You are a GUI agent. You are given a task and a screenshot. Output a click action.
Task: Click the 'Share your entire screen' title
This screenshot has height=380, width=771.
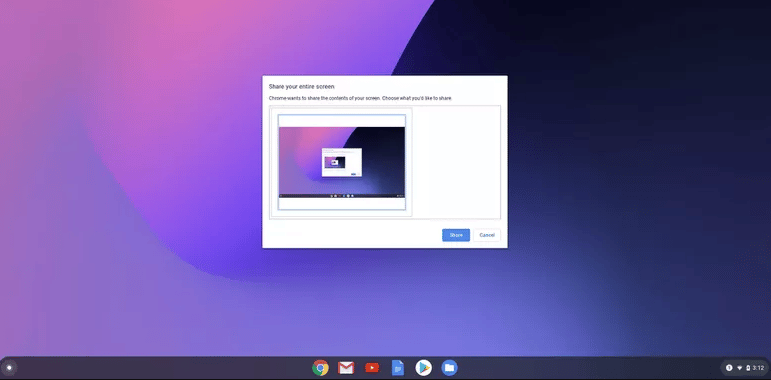point(301,87)
